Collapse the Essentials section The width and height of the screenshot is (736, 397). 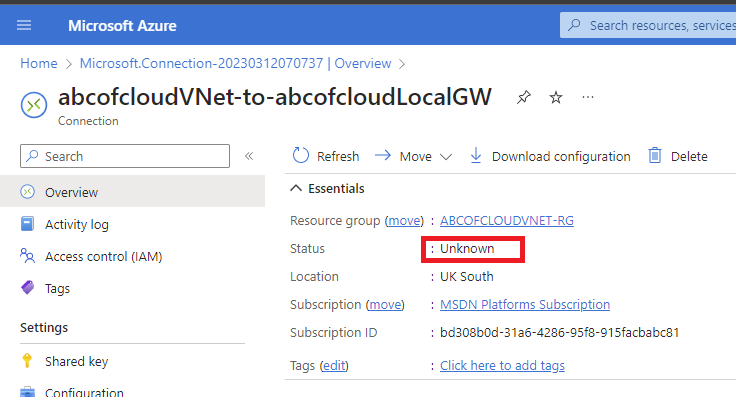[x=296, y=188]
